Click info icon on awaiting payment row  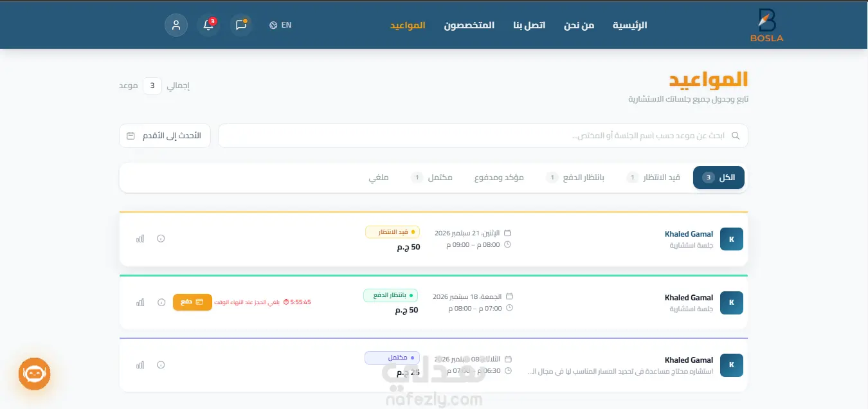[x=161, y=302]
